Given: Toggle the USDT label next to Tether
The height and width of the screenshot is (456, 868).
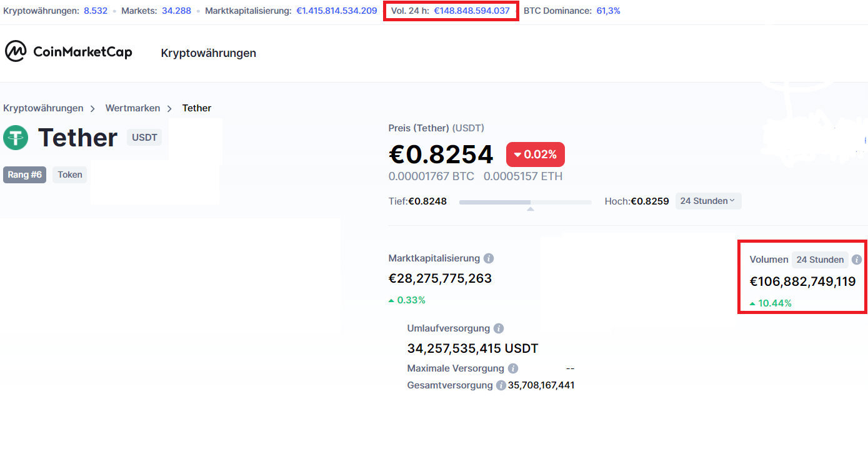Looking at the screenshot, I should pyautogui.click(x=144, y=137).
